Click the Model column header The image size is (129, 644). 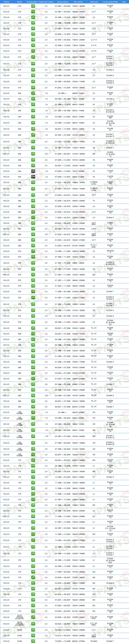pos(19,2)
